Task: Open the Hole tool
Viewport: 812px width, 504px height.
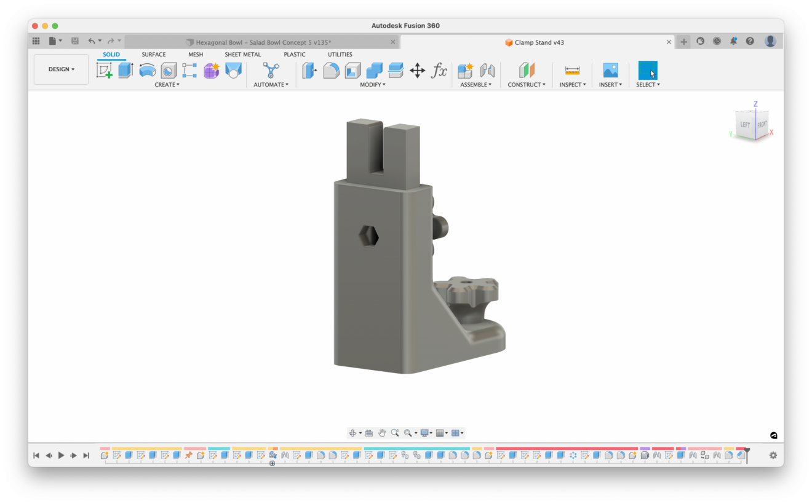Action: point(168,70)
